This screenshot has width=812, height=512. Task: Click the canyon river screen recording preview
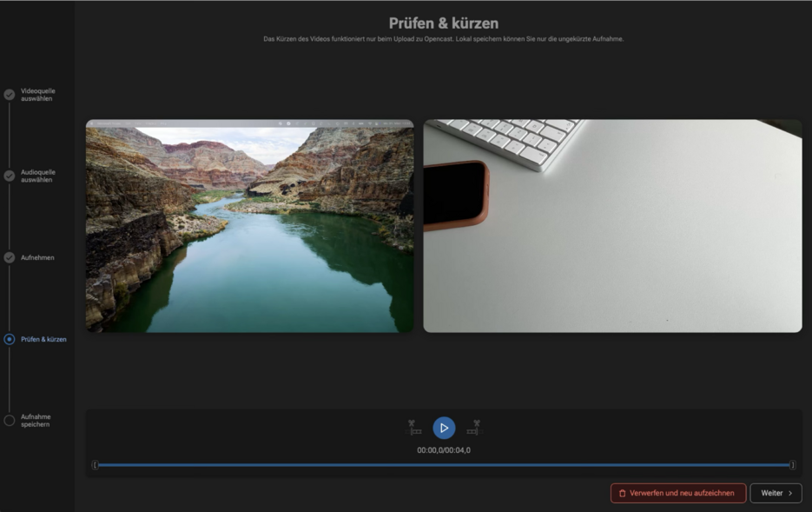point(249,226)
